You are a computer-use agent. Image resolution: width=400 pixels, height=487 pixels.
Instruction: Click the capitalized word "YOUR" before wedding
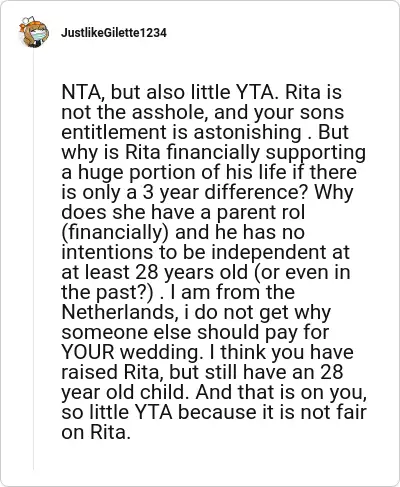[88, 352]
